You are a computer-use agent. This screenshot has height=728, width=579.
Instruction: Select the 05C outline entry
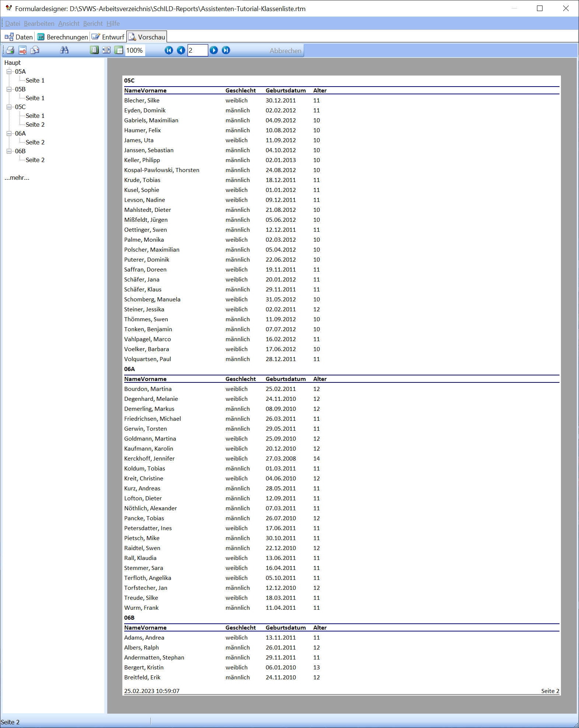[x=20, y=107]
